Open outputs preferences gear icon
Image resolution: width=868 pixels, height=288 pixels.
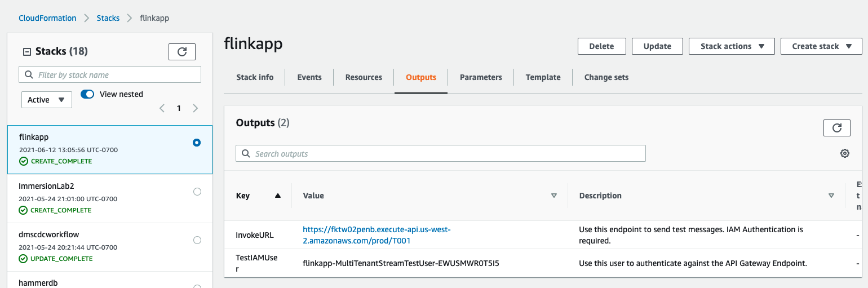pos(844,153)
